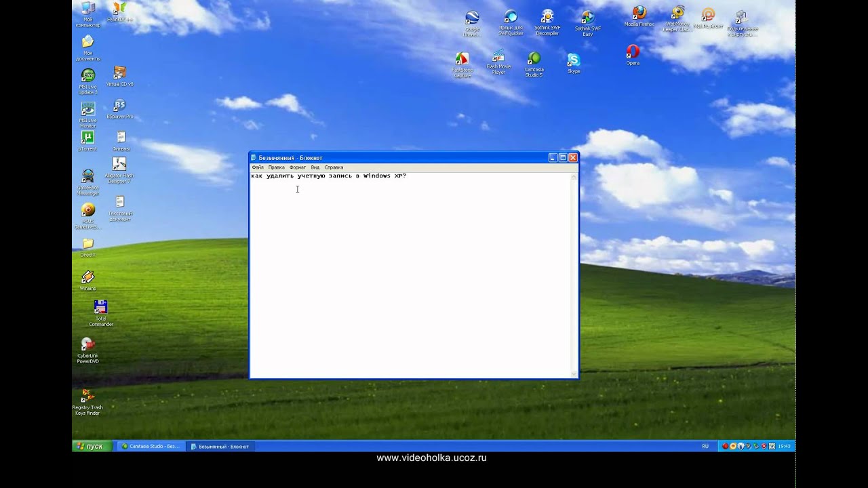
Task: Launch MSI Live Update 3 shortcut
Action: click(88, 81)
